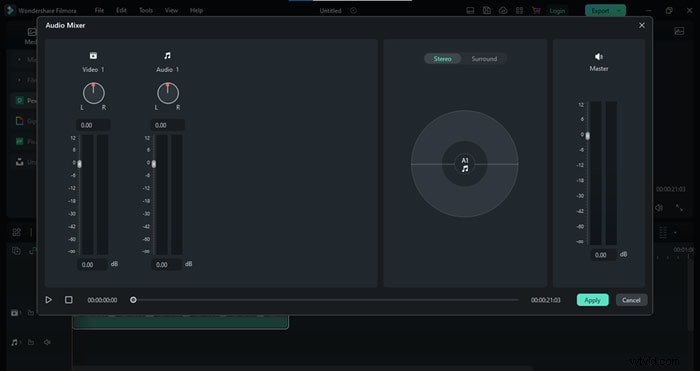
Task: Open the shopping cart icon in title bar
Action: tap(536, 10)
